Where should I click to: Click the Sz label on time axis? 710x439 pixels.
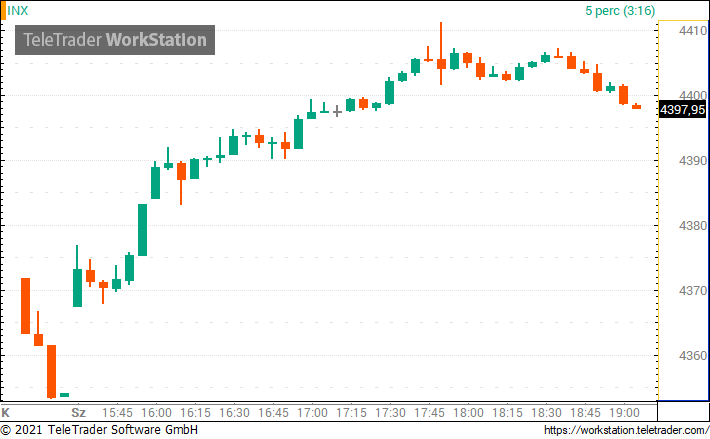[x=78, y=413]
